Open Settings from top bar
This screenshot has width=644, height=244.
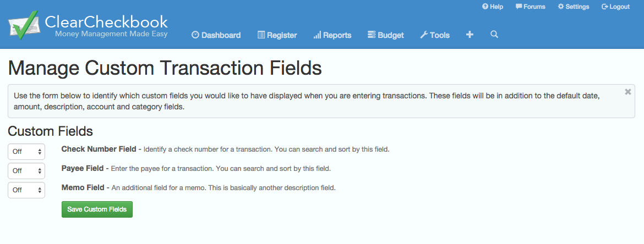(x=573, y=7)
